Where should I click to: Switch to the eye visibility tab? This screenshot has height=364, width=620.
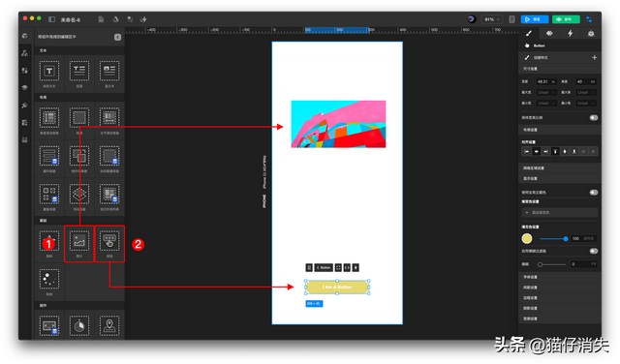point(549,33)
